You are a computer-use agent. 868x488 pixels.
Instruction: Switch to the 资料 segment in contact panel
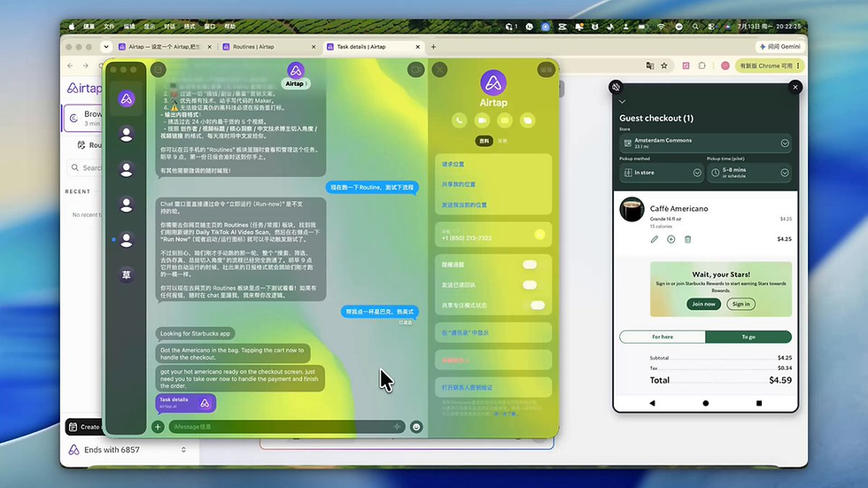click(x=484, y=141)
